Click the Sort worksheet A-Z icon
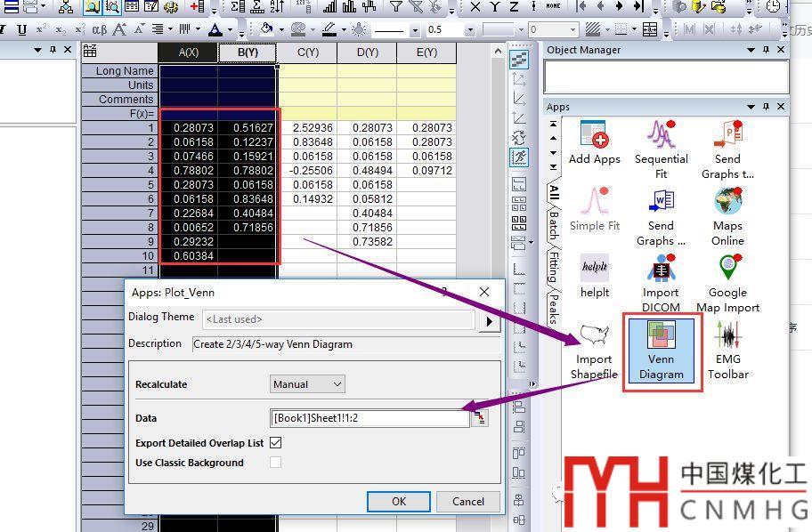The width and height of the screenshot is (812, 532). tap(277, 6)
